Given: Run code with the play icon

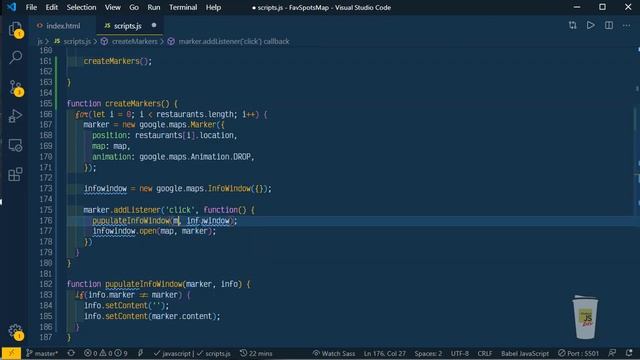Looking at the screenshot, I should click(x=590, y=25).
